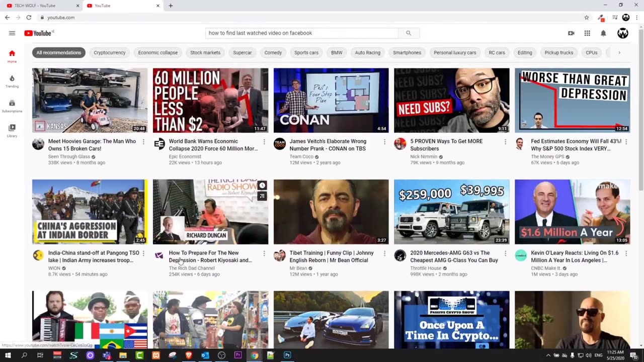Open Windows search on the taskbar
Viewport: 644px width, 362px height.
click(24, 355)
